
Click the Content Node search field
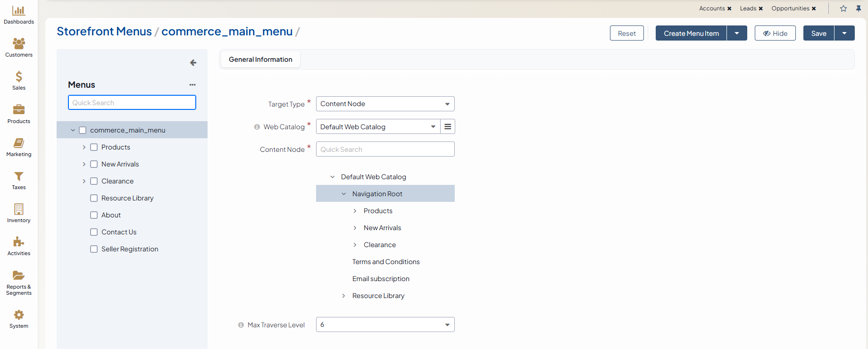[x=385, y=150]
